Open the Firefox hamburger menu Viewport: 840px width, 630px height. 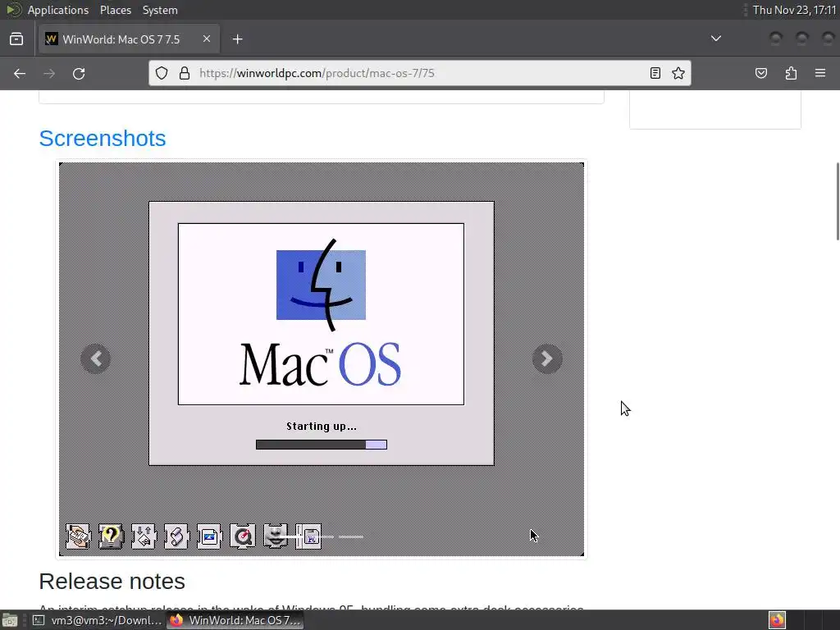(x=820, y=73)
